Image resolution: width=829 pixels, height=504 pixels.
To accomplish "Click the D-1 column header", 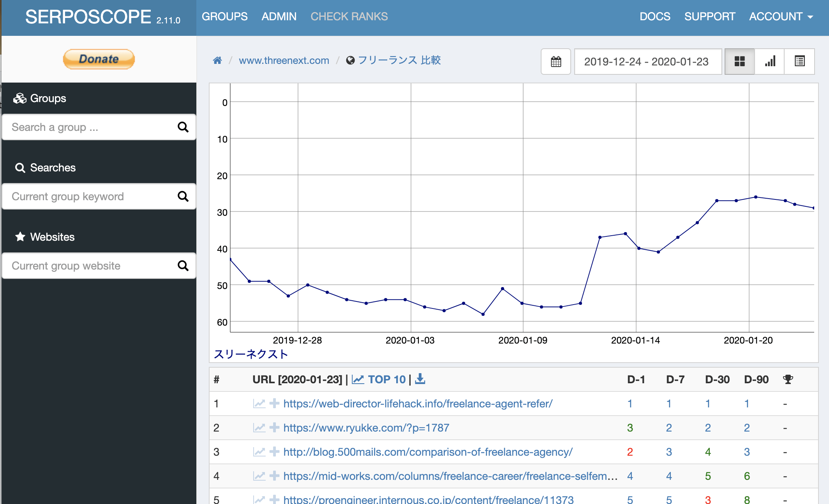I will pos(636,379).
